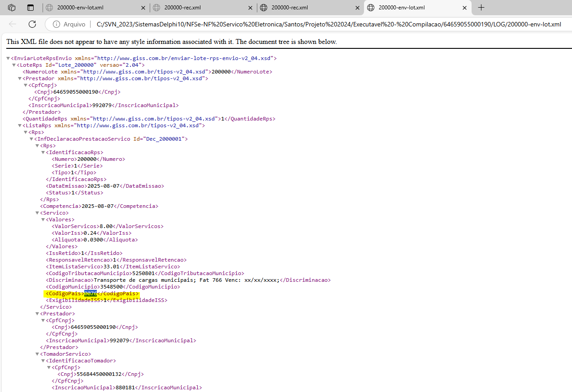Click the address bar file path
This screenshot has width=572, height=392.
pyautogui.click(x=329, y=24)
